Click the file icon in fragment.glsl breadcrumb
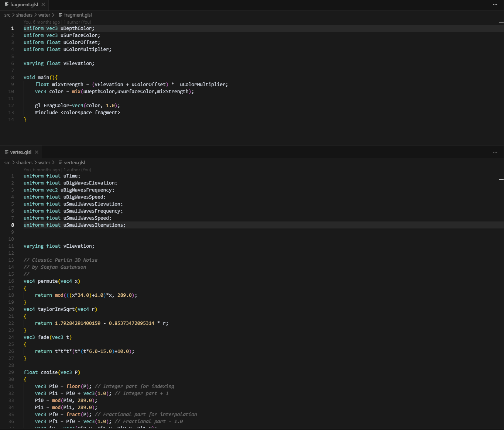Viewport: 504px width, 430px height. click(x=61, y=15)
